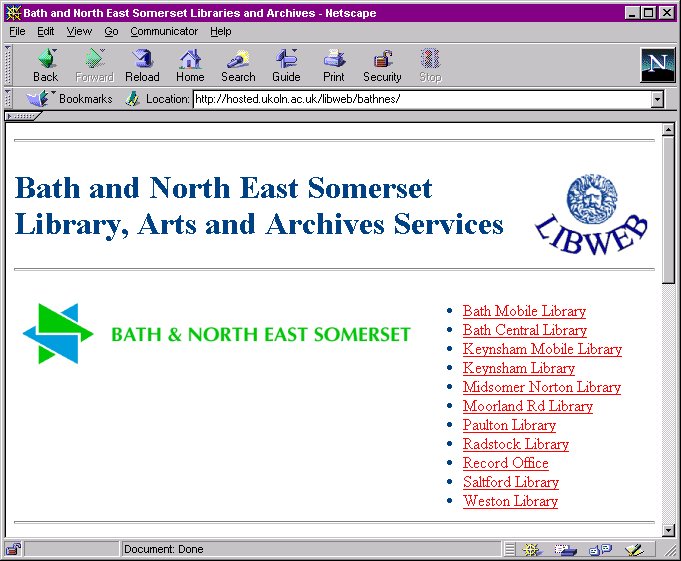Click the vertical scrollbar up arrow
Screen dimensions: 681x561
668,130
